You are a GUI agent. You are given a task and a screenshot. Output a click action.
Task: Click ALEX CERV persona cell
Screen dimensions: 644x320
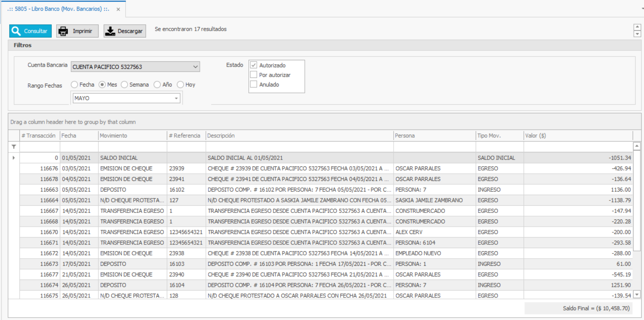tap(434, 232)
